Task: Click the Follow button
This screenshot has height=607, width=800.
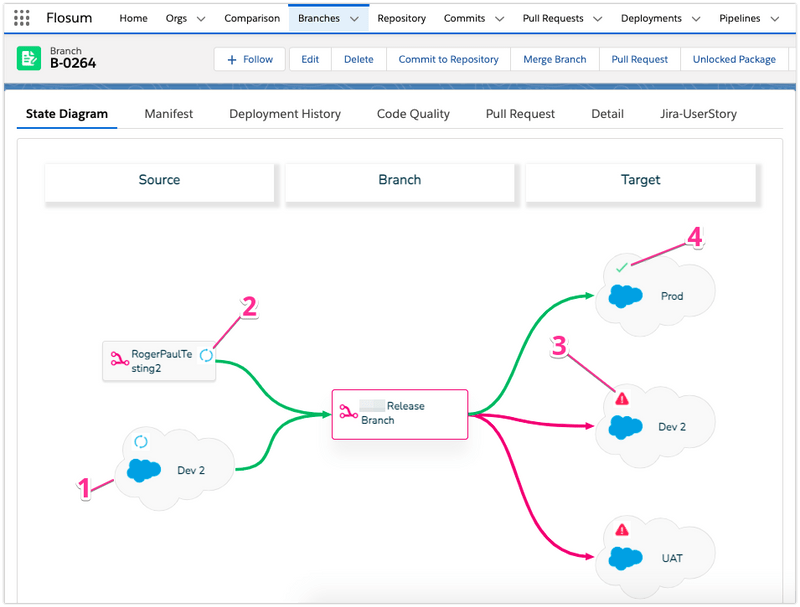Action: (x=249, y=59)
